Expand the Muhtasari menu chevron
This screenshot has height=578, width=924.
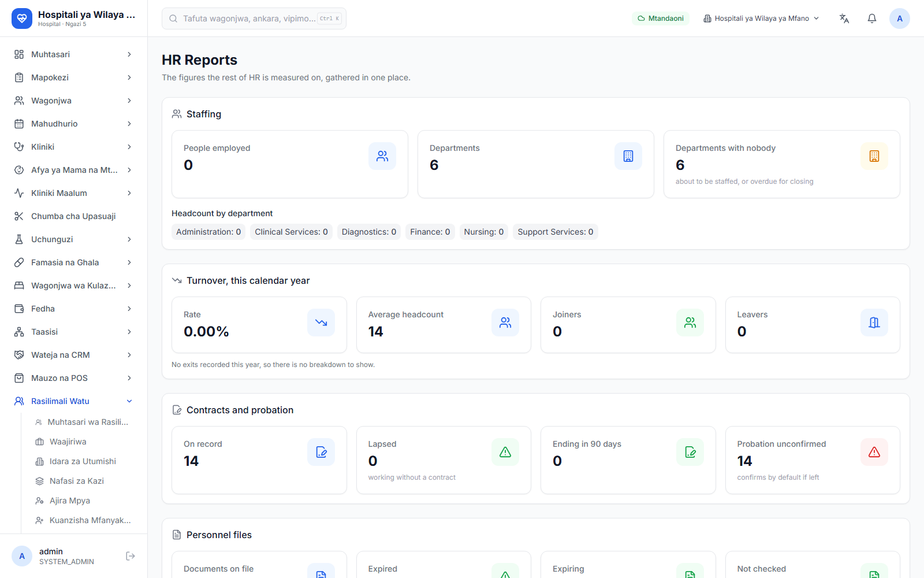coord(129,54)
